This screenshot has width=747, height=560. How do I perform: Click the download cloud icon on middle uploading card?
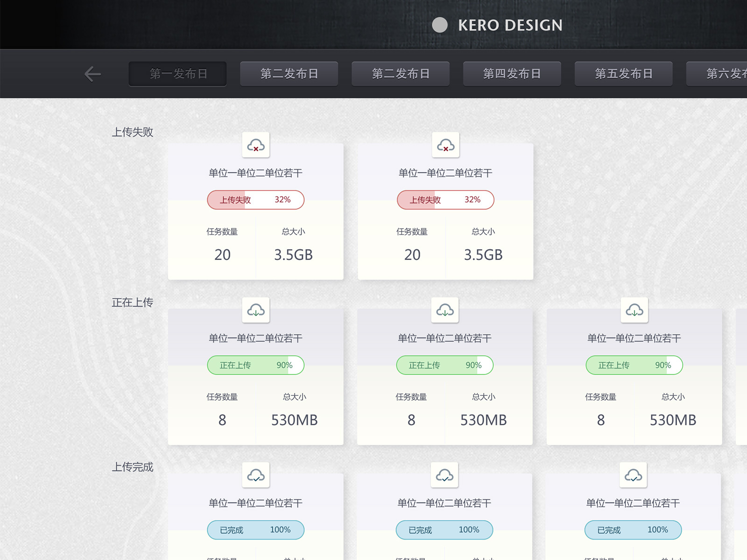click(445, 310)
